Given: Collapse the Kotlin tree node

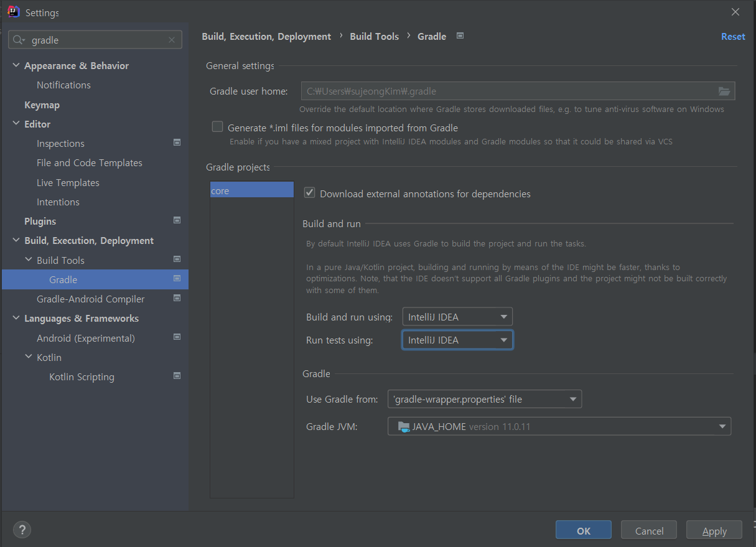Looking at the screenshot, I should point(29,357).
